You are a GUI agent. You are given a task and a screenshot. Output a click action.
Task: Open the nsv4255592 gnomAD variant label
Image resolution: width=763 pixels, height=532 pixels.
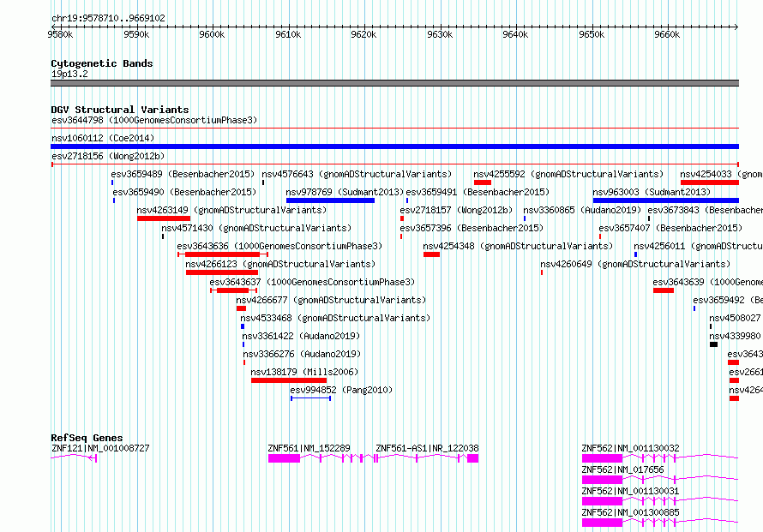tap(568, 174)
